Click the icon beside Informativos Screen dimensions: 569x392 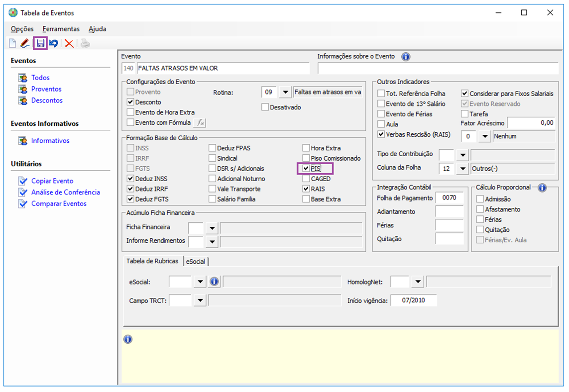[x=23, y=141]
